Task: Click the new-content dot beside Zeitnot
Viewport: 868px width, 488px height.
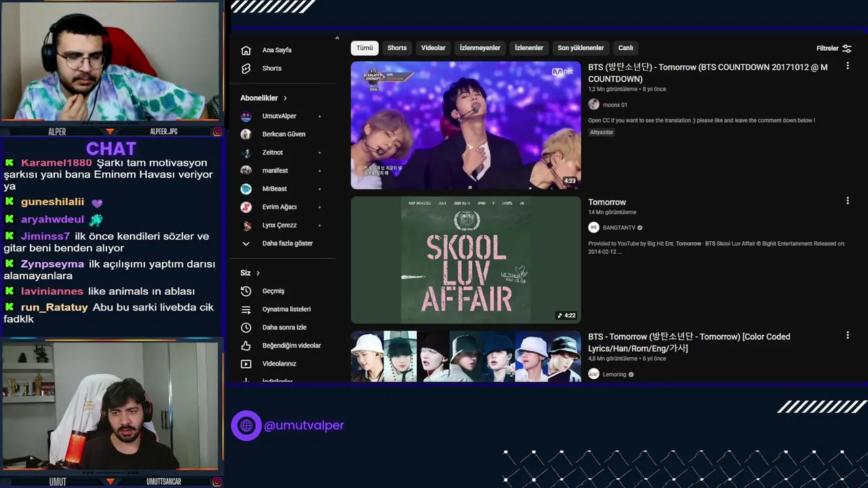Action: pyautogui.click(x=319, y=152)
